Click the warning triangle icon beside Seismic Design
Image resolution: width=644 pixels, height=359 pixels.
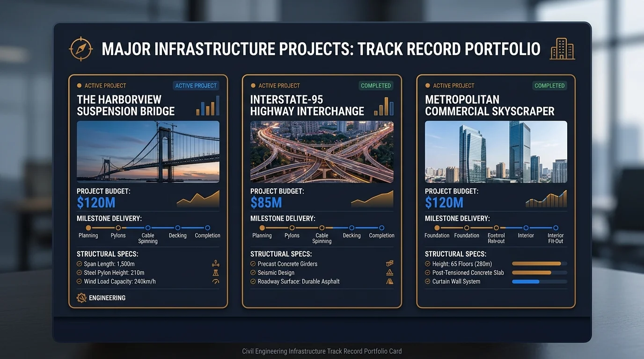tap(389, 273)
